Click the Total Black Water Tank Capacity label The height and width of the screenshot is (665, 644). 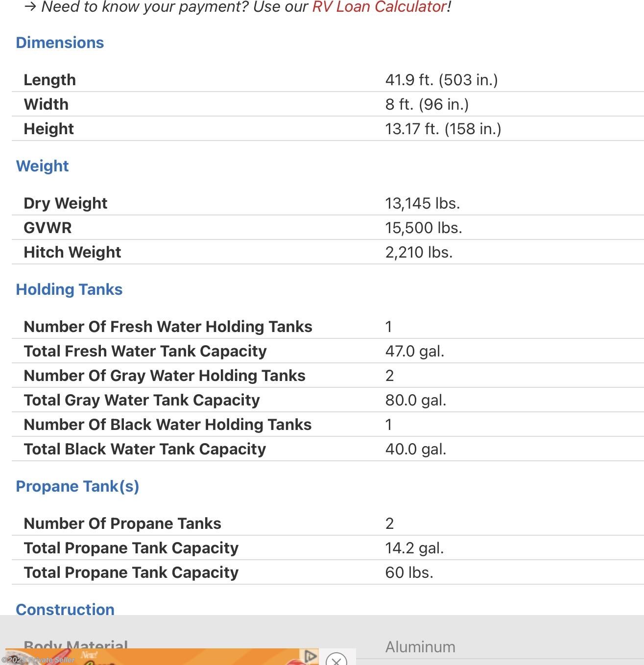pyautogui.click(x=144, y=449)
